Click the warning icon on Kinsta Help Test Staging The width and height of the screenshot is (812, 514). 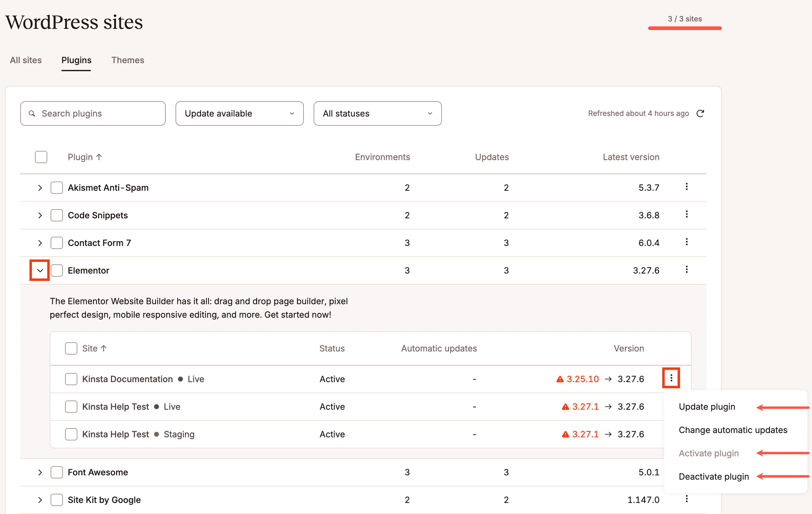(566, 435)
